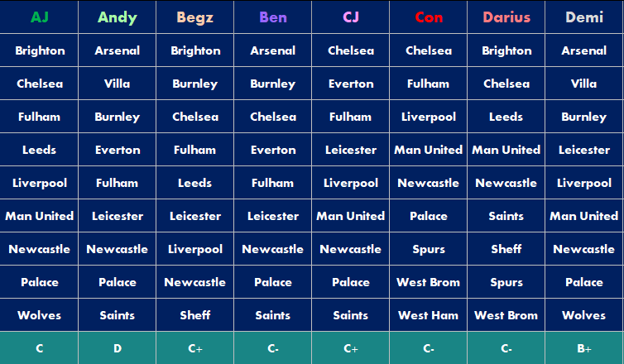Image resolution: width=624 pixels, height=364 pixels.
Task: Click the Begz header cell
Action: click(194, 17)
